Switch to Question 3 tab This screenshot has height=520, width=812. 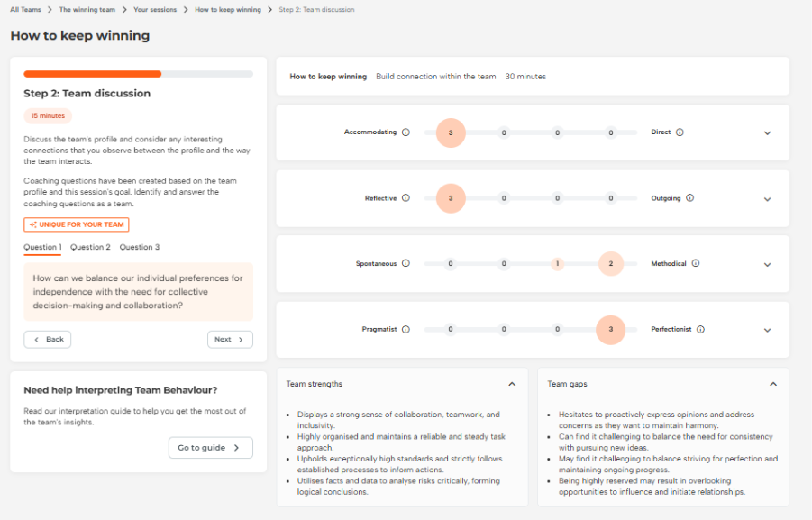140,247
